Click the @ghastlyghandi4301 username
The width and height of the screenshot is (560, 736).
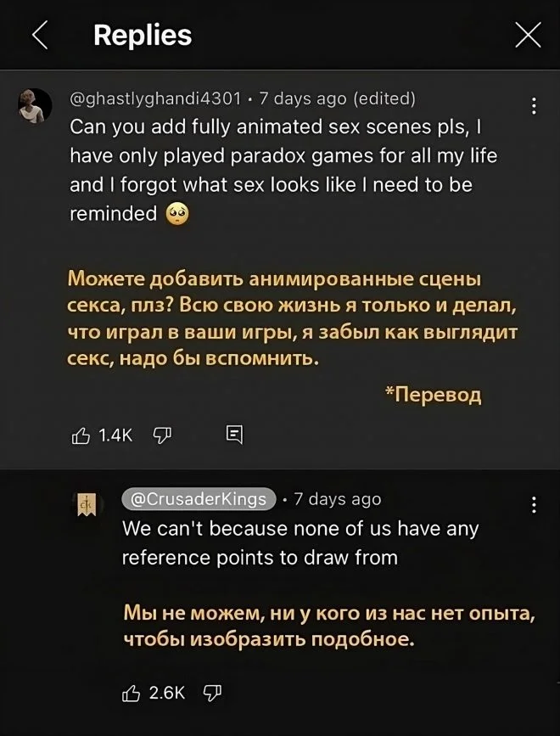[155, 98]
